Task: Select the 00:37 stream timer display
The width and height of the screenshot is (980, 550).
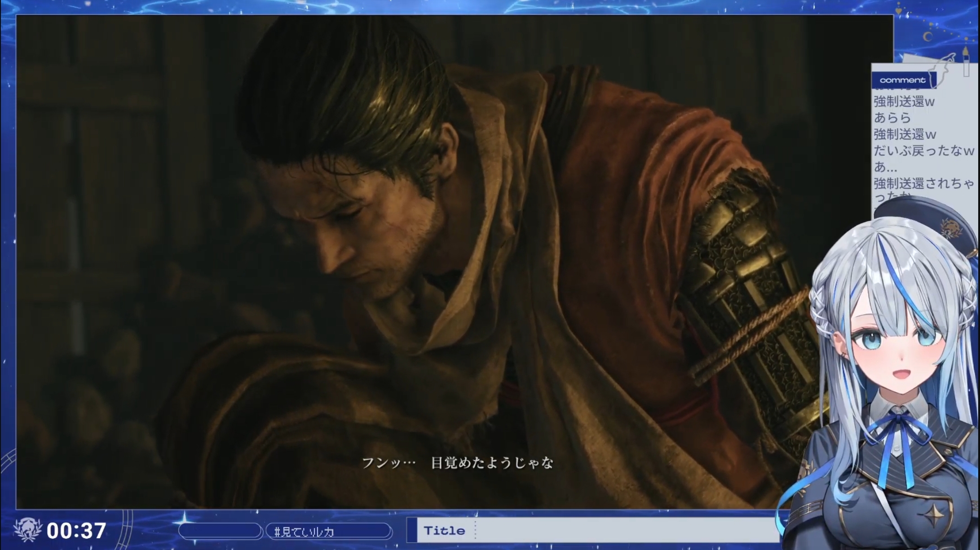Action: (x=76, y=531)
